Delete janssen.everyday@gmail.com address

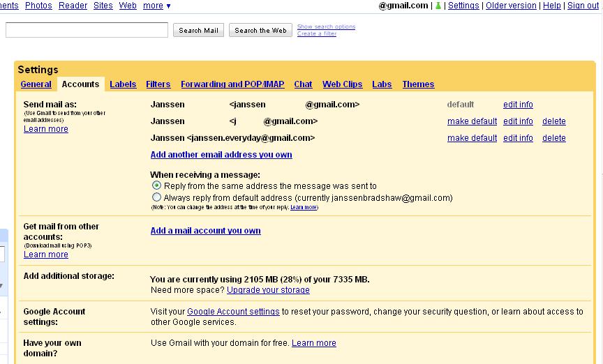point(554,138)
